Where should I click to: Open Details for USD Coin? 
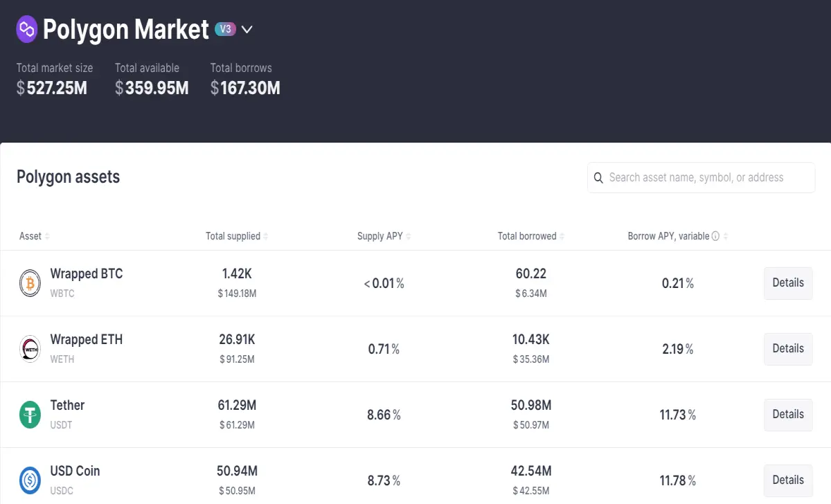tap(788, 480)
